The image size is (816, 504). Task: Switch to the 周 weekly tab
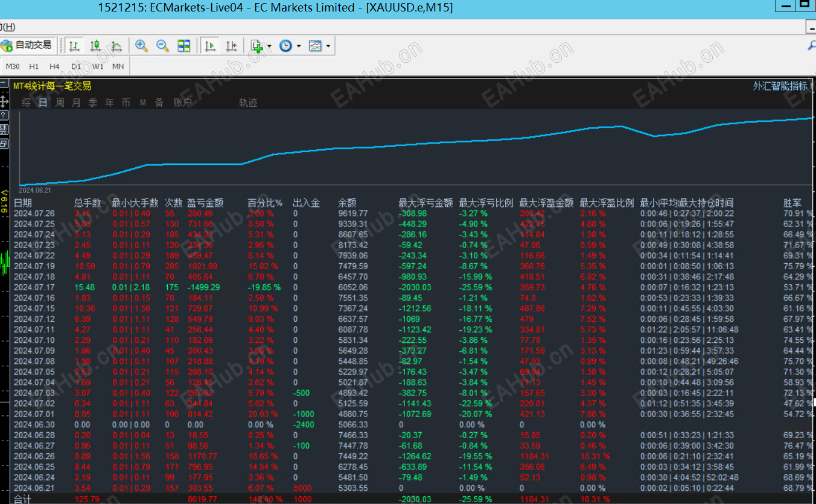point(60,103)
